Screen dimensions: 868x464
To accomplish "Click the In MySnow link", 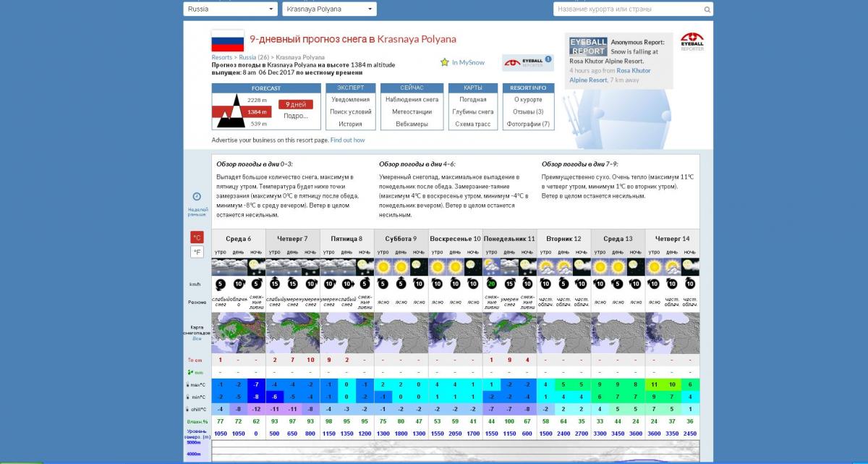I will pyautogui.click(x=468, y=62).
